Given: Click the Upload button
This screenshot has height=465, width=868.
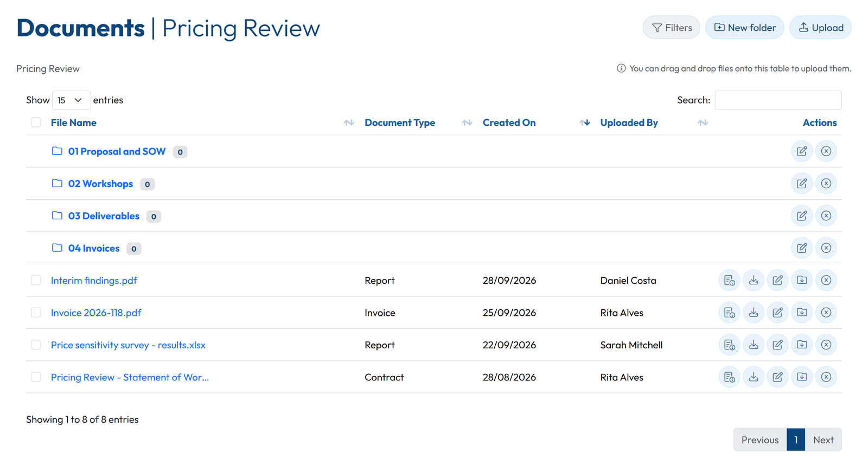Looking at the screenshot, I should tap(821, 28).
